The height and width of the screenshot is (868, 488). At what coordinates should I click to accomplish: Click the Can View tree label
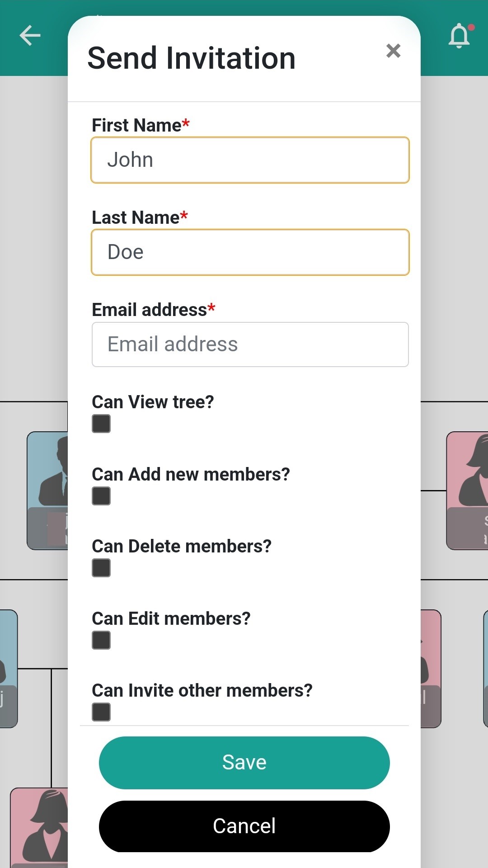pos(153,402)
